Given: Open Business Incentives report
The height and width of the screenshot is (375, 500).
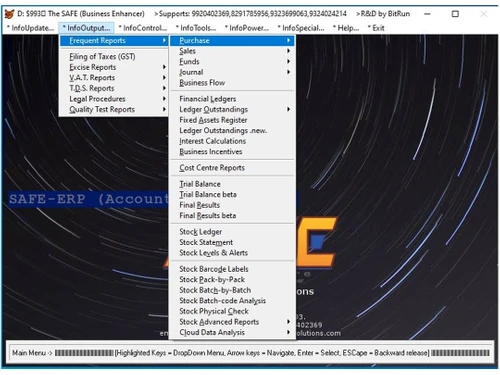Looking at the screenshot, I should pos(232,152).
